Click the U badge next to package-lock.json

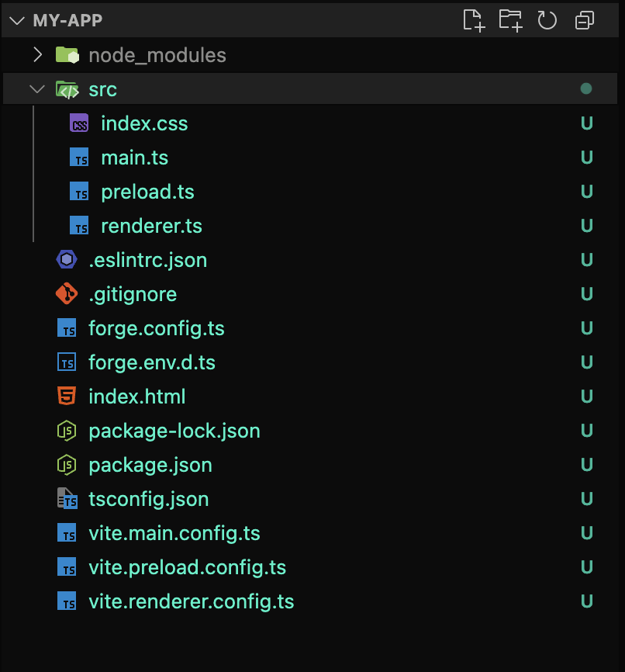[x=586, y=430]
